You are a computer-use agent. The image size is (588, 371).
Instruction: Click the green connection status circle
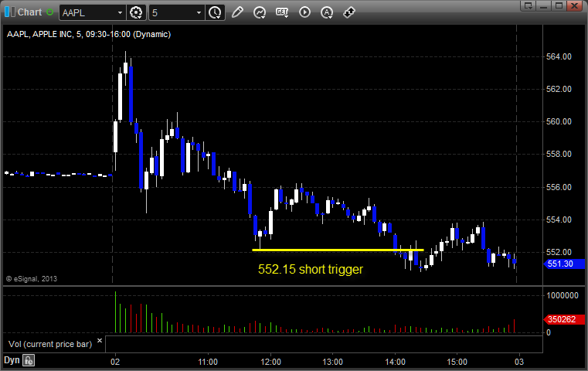pyautogui.click(x=50, y=12)
